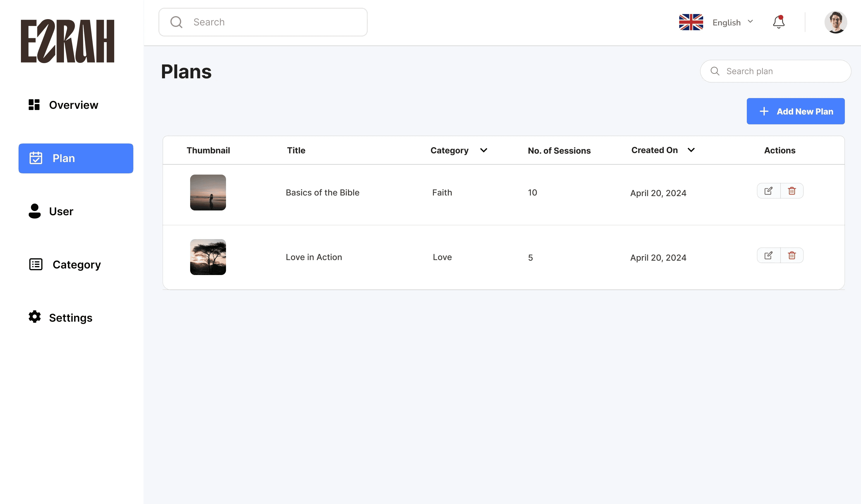Click the Add New Plan button

(x=796, y=112)
